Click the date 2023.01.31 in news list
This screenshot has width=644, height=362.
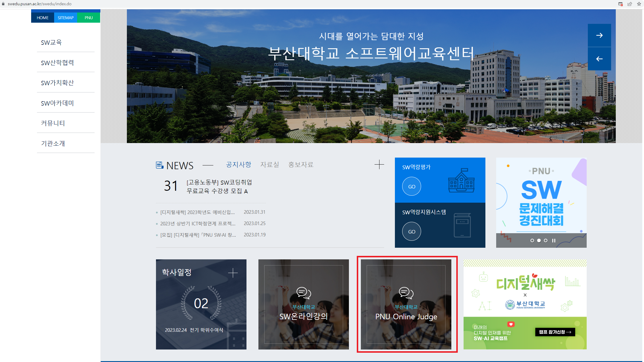tap(255, 212)
